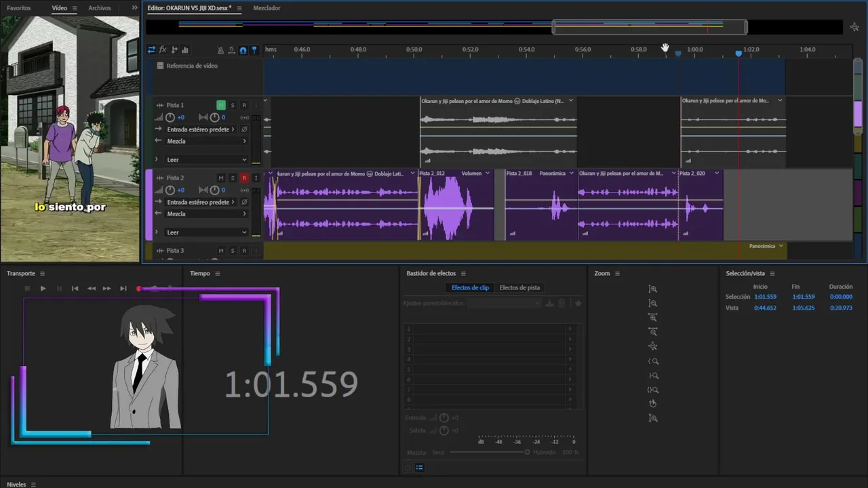Zoom in time in Zoom panel

pos(652,317)
